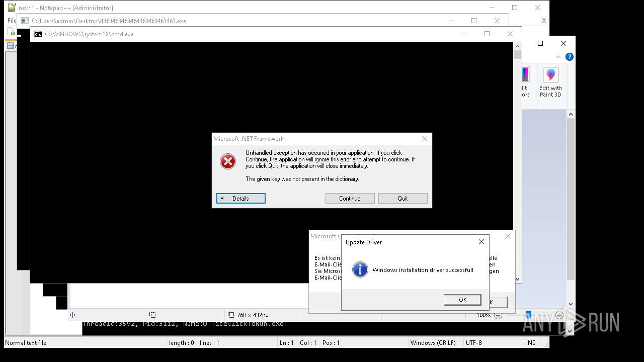
Task: Click Continue in the .NET Framework dialog
Action: click(350, 199)
